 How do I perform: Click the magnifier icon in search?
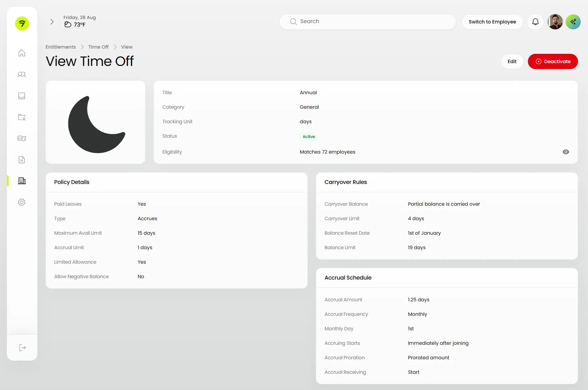click(293, 22)
